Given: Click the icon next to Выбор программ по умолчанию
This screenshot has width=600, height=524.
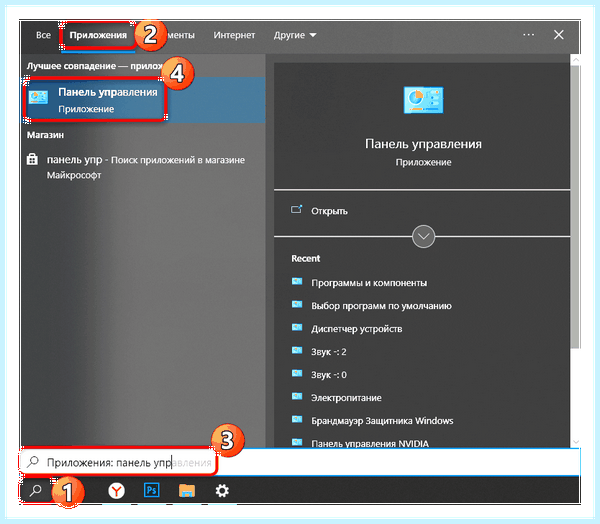Looking at the screenshot, I should [x=297, y=304].
